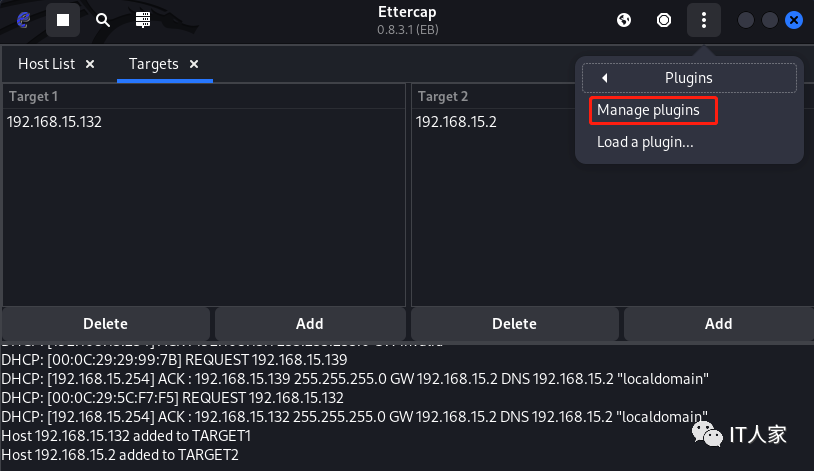Click the hosts list icon in header

coord(143,20)
